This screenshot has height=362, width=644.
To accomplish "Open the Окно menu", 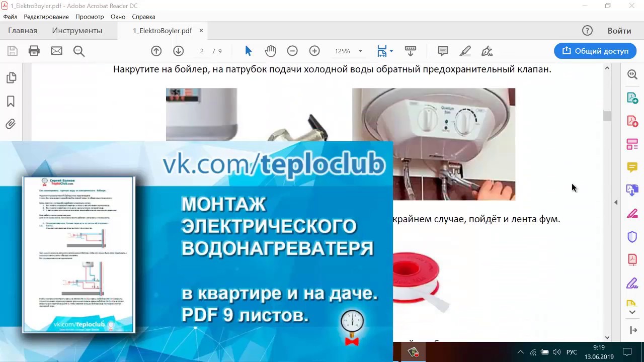I will [118, 17].
